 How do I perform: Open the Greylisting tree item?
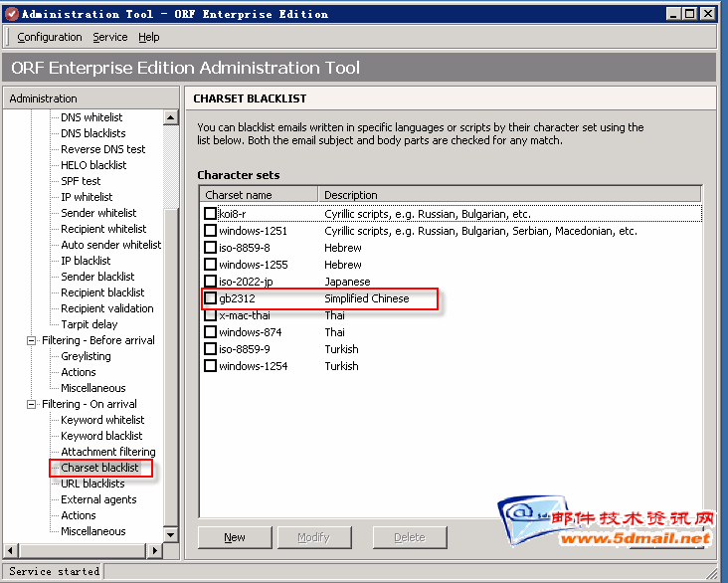pyautogui.click(x=86, y=356)
